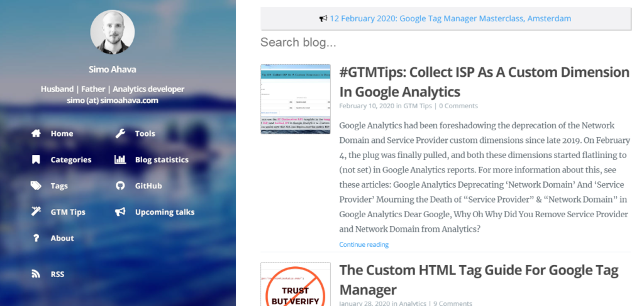Click the Husband | Father | Analytics developer tagline
This screenshot has height=306, width=644.
point(112,89)
